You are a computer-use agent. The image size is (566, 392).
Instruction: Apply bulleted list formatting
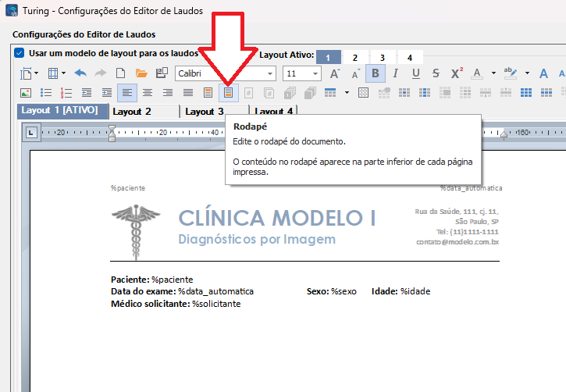pyautogui.click(x=45, y=93)
